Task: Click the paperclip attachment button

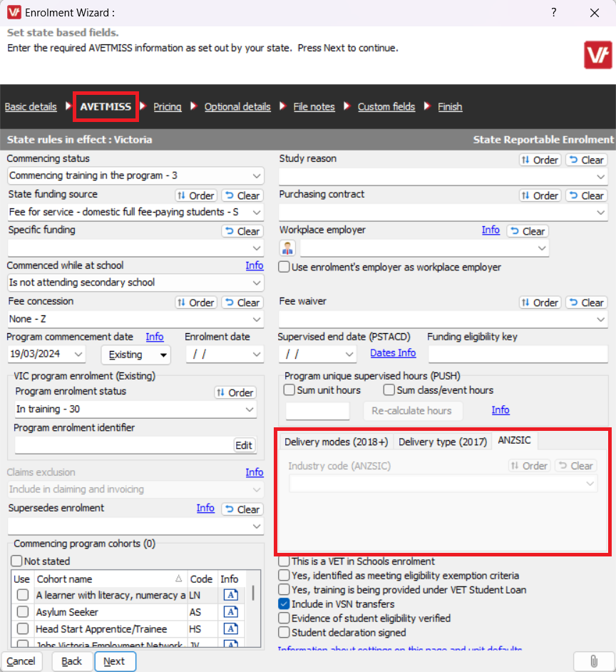Action: (594, 661)
